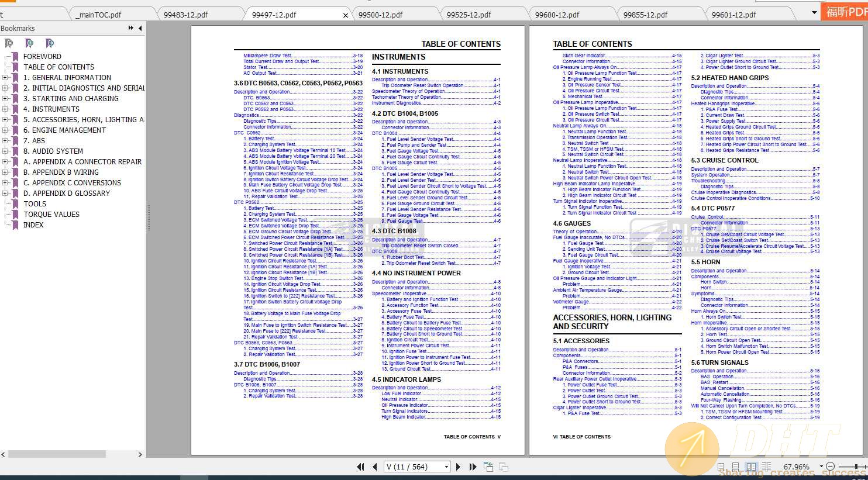Collapse the Bookmarks panel with the left triangle

click(140, 28)
